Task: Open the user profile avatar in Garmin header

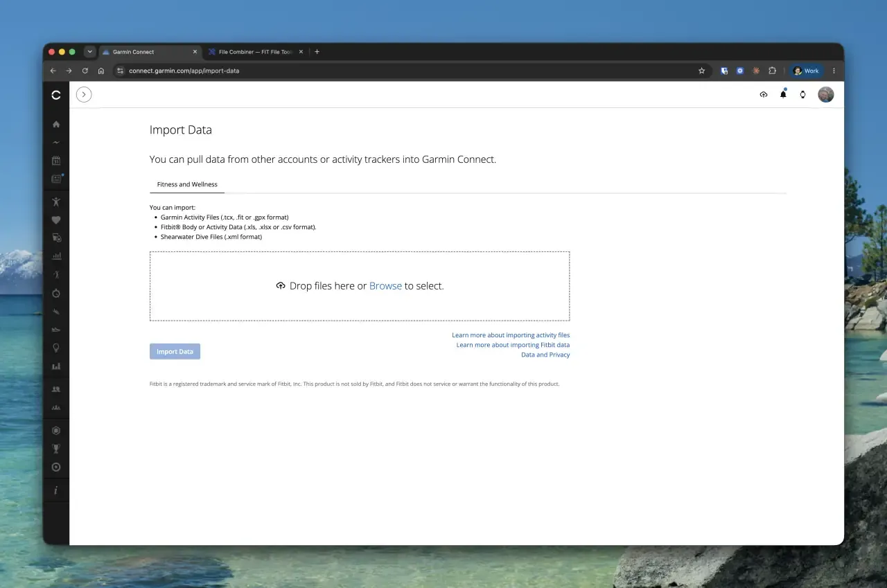Action: pyautogui.click(x=825, y=95)
